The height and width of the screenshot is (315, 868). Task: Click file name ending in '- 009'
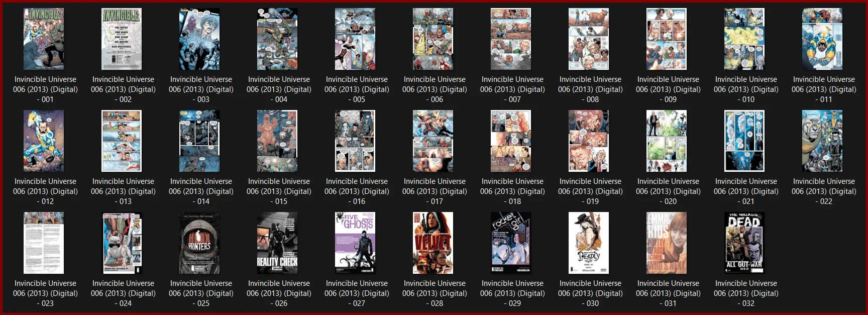pos(668,89)
